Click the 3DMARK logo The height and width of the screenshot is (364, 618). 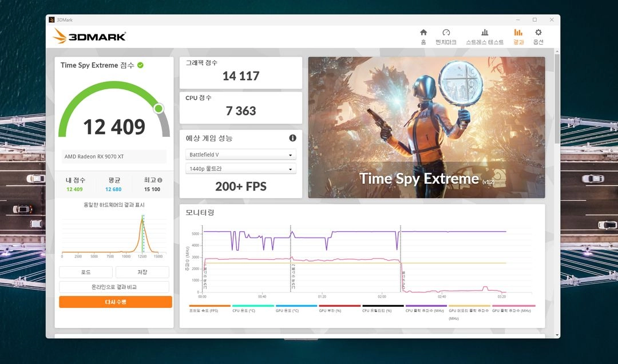(89, 36)
